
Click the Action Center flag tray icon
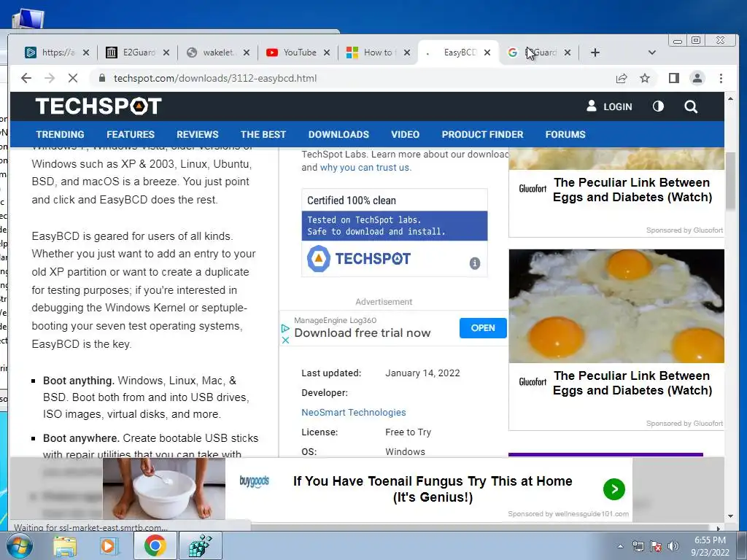pos(656,546)
